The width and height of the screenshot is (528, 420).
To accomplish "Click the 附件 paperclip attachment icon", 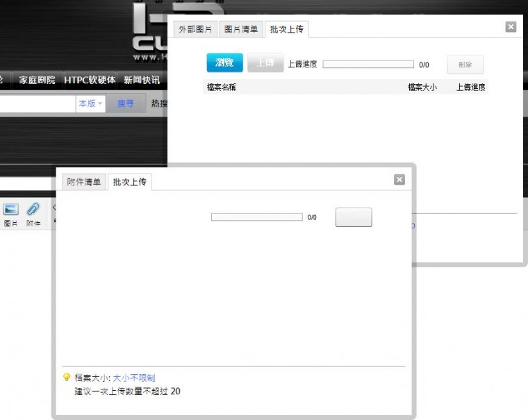I will (x=33, y=214).
